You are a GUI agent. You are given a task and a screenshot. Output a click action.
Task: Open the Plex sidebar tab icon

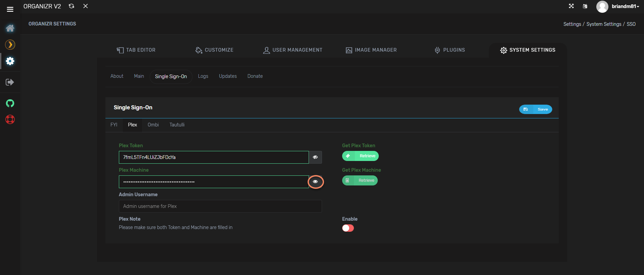pyautogui.click(x=10, y=45)
